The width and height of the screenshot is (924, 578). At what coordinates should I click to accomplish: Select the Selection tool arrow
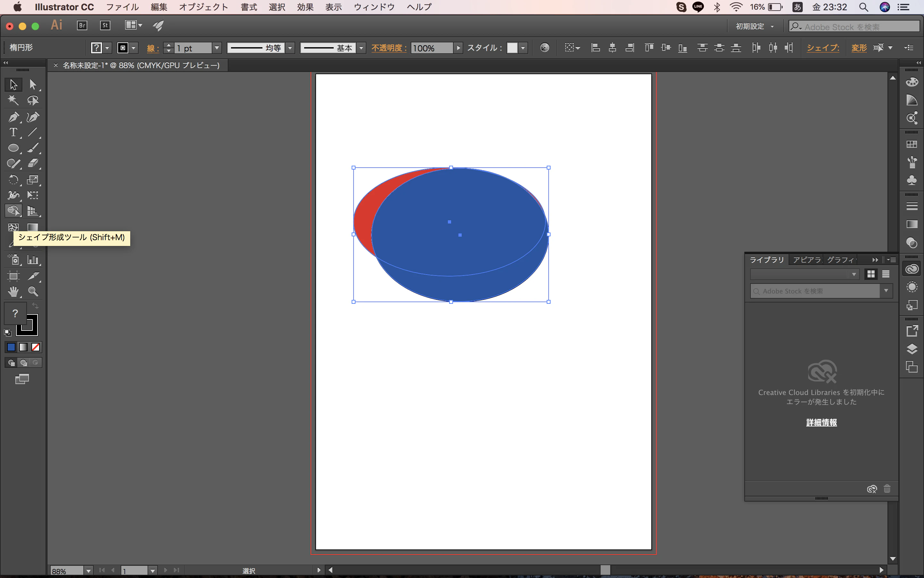tap(13, 84)
